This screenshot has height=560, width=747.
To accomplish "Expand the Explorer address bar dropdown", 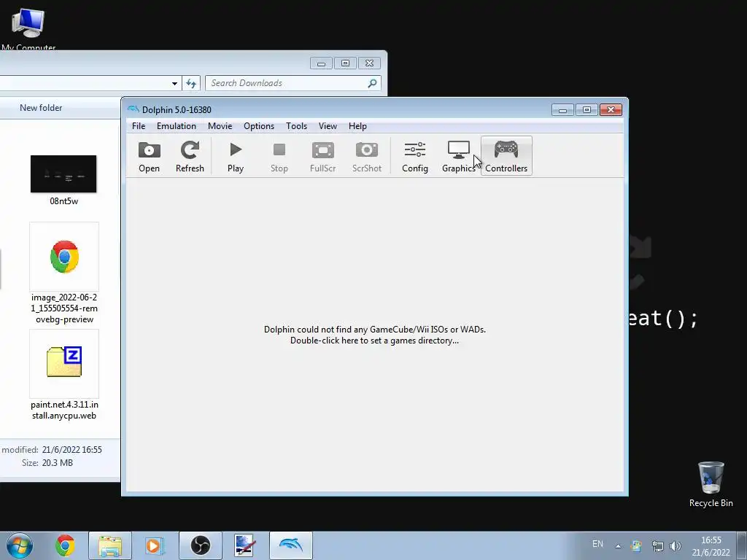I will 174,83.
